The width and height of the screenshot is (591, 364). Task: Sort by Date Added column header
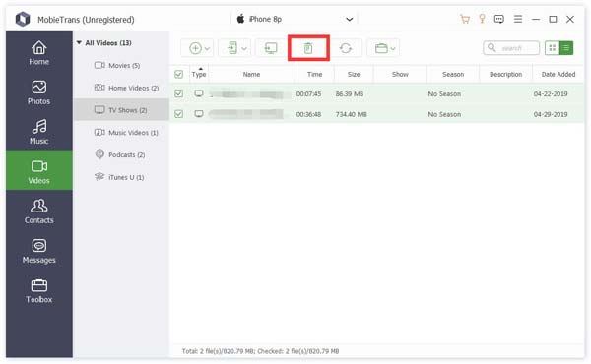tap(558, 74)
